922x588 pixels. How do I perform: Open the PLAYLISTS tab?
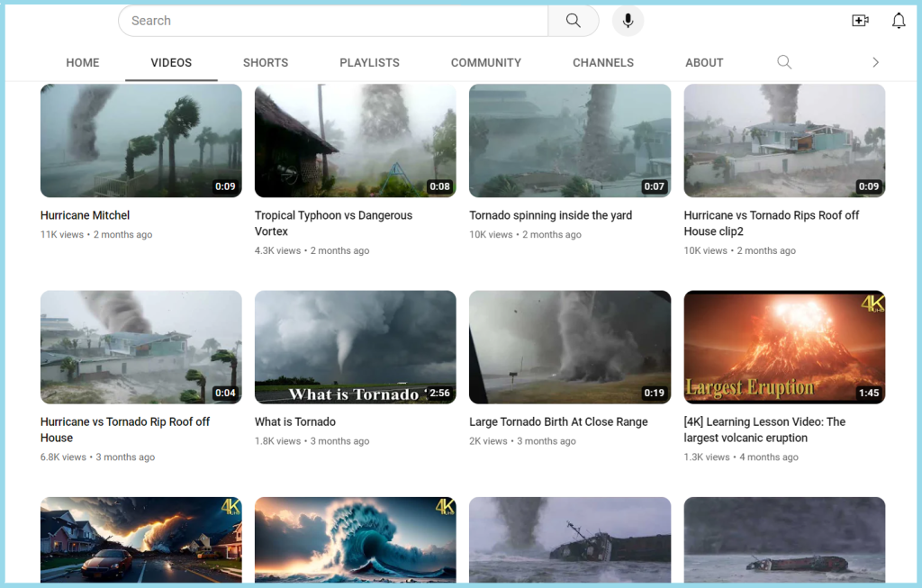(x=369, y=62)
